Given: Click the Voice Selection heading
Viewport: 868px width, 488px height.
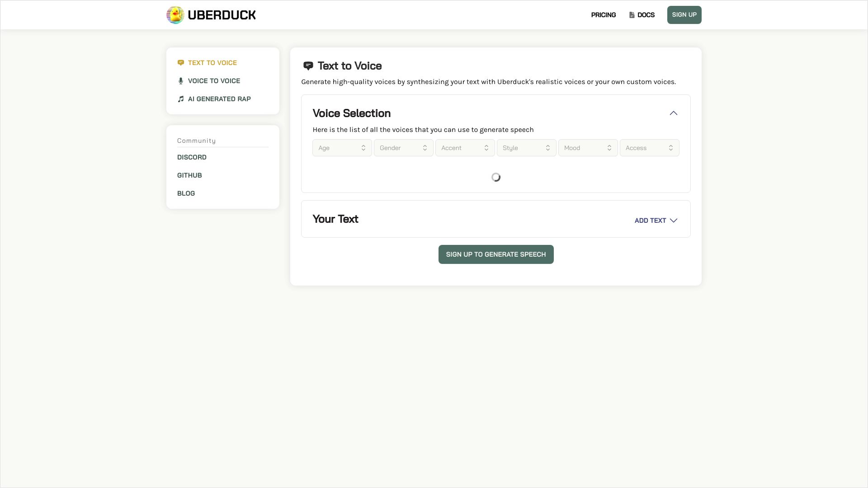Looking at the screenshot, I should 351,113.
